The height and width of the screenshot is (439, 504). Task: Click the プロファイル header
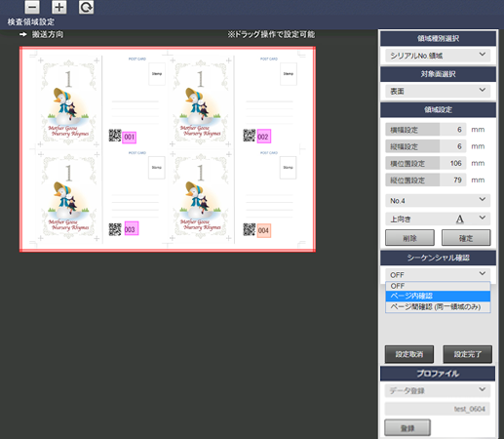tap(438, 374)
